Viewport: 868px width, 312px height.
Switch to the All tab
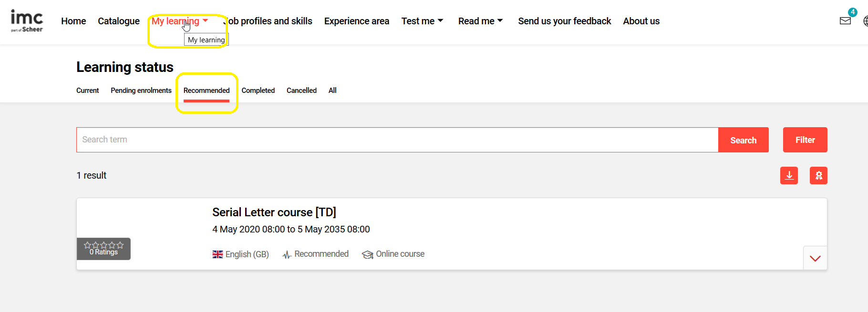pos(332,90)
